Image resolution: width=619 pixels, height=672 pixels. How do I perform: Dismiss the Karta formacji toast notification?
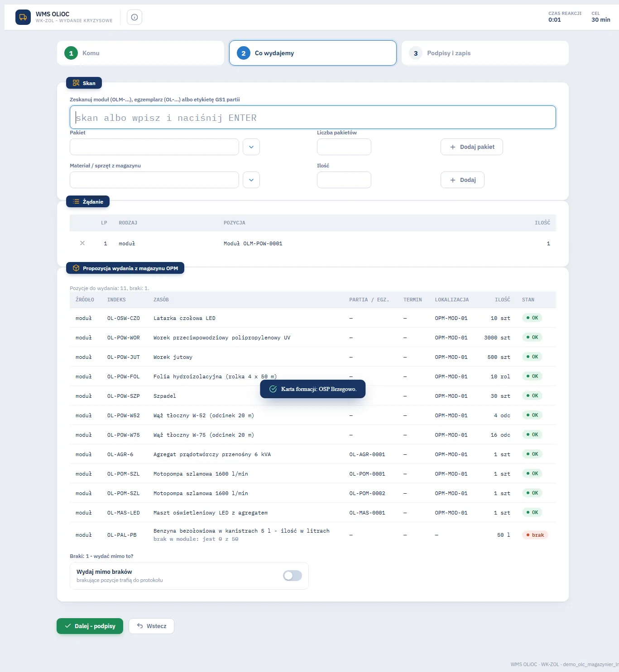coord(312,389)
